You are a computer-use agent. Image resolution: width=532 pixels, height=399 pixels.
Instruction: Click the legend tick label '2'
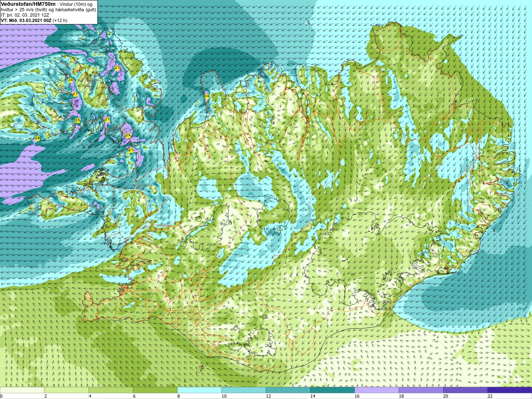[x=45, y=396]
